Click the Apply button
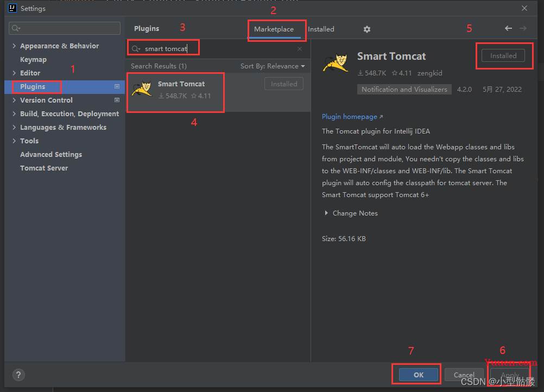 pyautogui.click(x=510, y=375)
